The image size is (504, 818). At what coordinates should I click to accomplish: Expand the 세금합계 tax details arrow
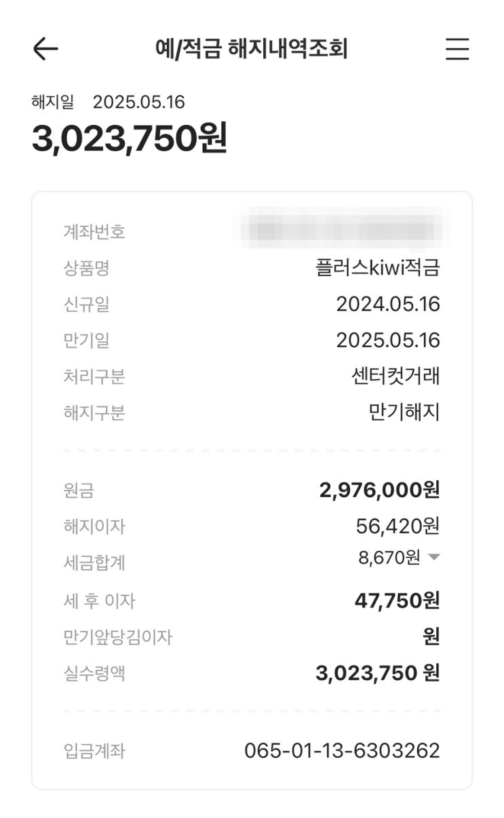434,558
